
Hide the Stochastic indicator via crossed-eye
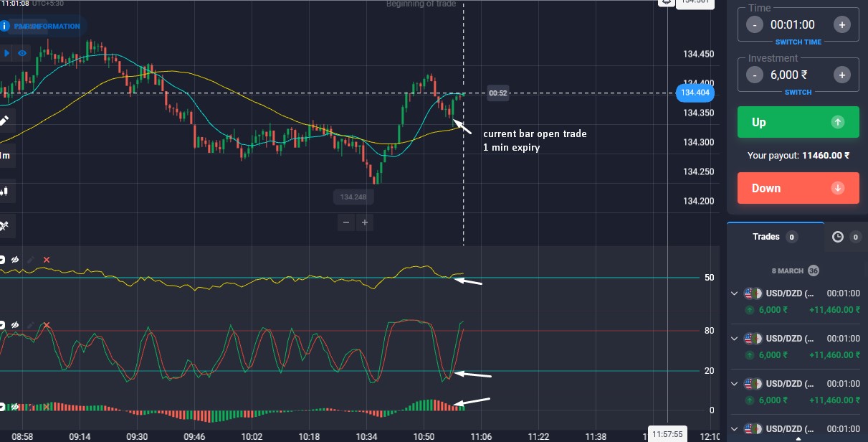pos(14,326)
